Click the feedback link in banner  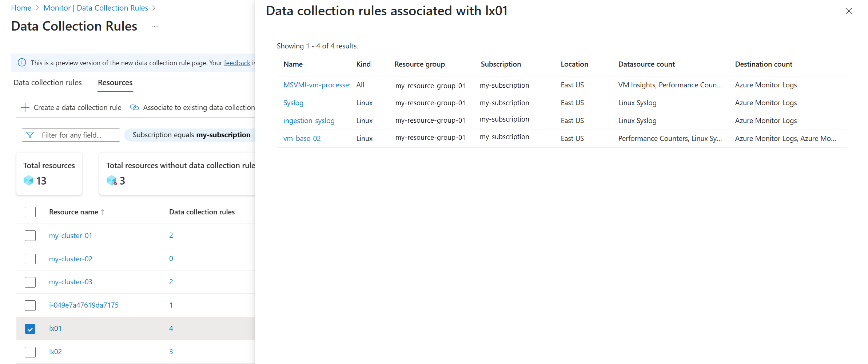coord(237,63)
